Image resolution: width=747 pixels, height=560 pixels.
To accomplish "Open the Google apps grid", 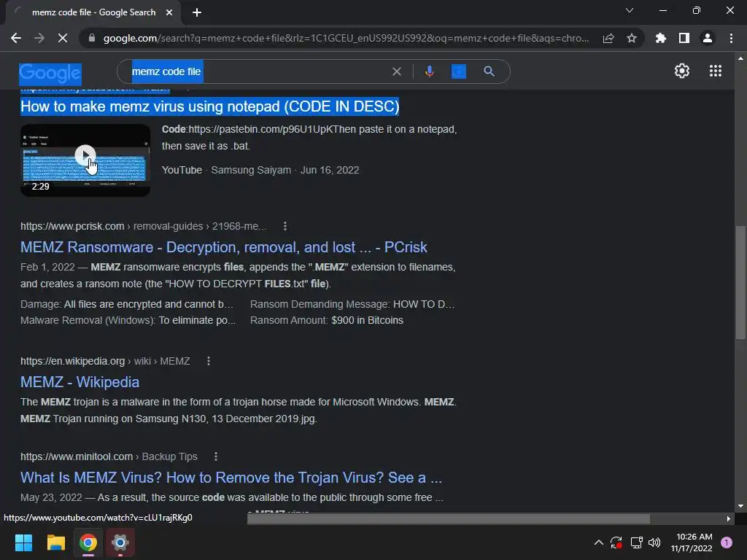I will point(715,71).
